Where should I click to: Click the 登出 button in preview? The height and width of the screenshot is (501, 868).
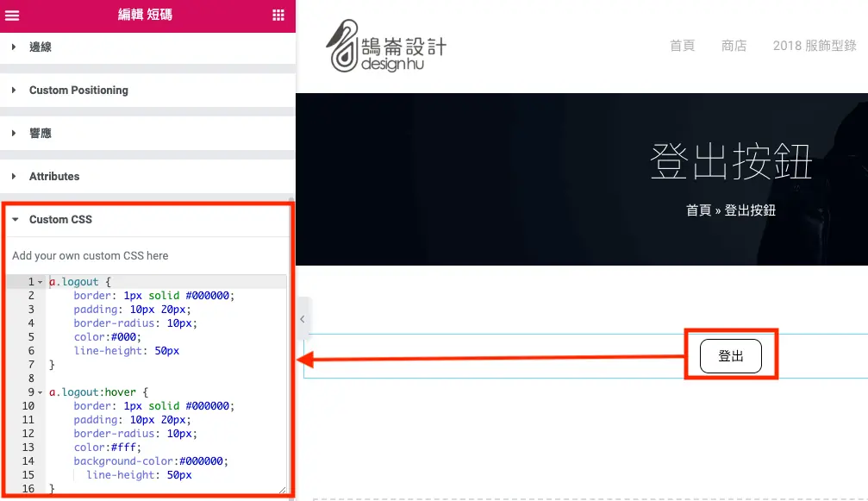pyautogui.click(x=731, y=356)
